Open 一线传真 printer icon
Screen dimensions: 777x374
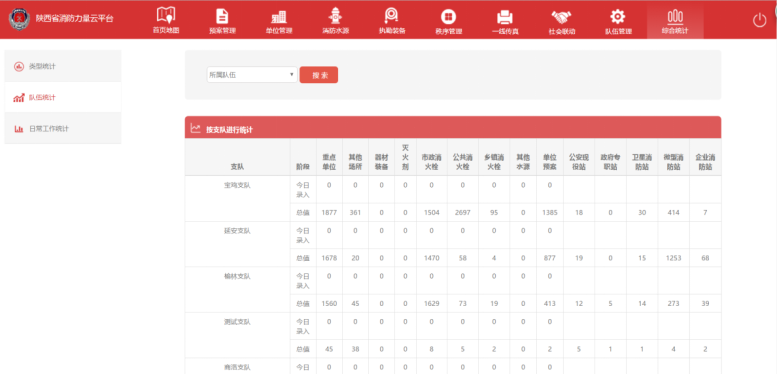click(x=505, y=17)
